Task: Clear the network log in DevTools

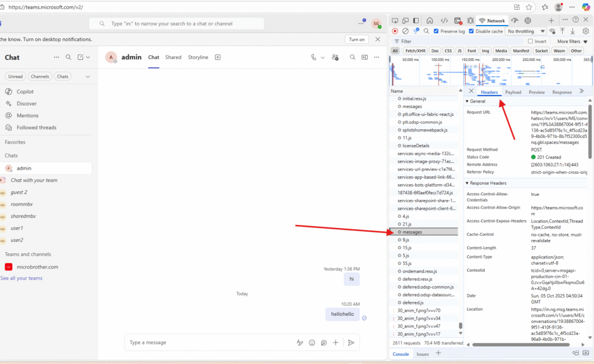Action: (405, 31)
